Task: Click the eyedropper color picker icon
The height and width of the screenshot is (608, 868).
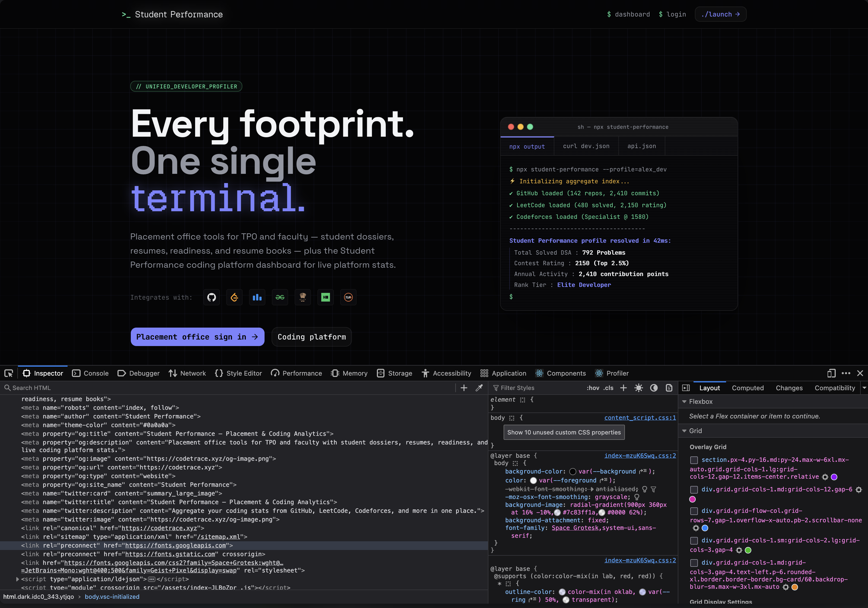Action: click(x=479, y=388)
